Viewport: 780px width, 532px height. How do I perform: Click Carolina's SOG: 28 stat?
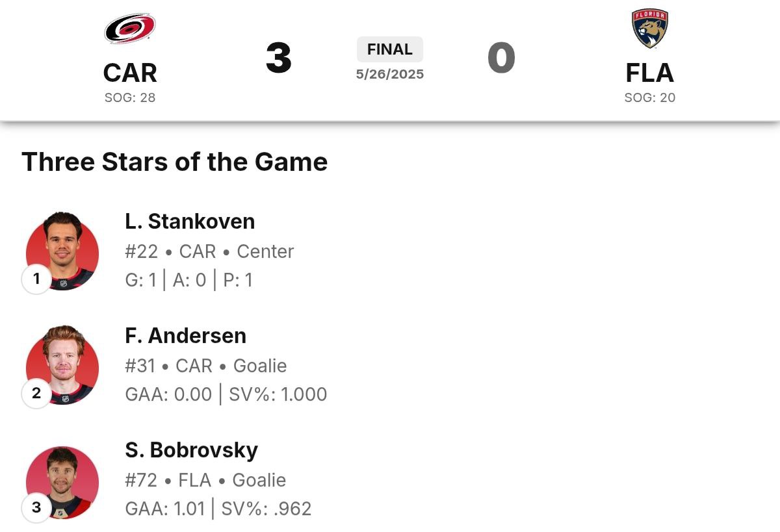[130, 97]
